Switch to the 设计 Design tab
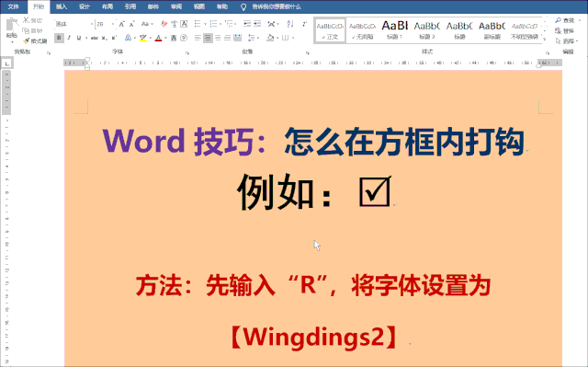 click(x=85, y=6)
